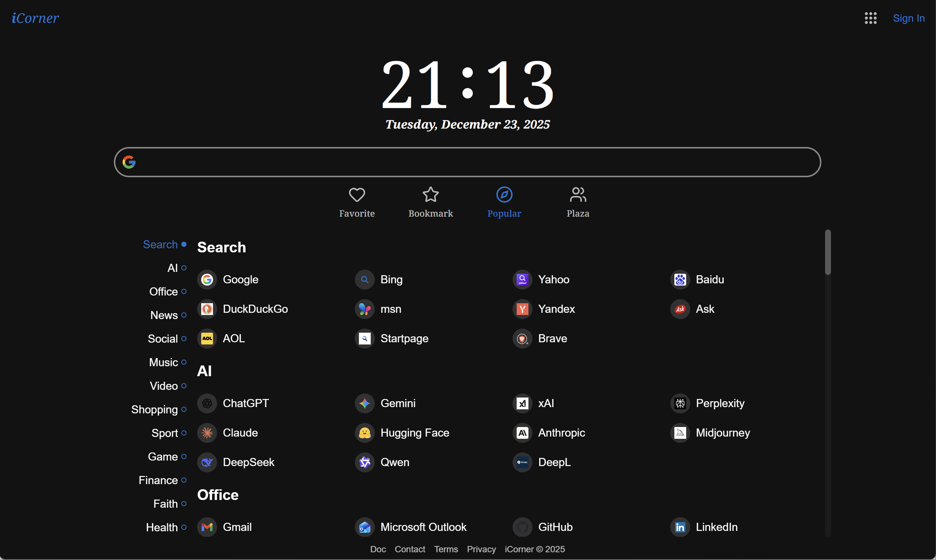Open the Privacy page link
The image size is (936, 560).
click(481, 549)
